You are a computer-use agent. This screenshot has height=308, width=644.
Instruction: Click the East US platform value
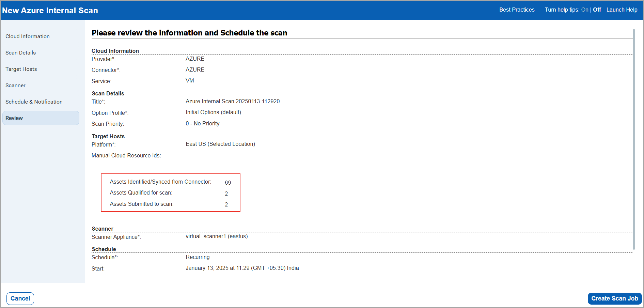pyautogui.click(x=220, y=144)
